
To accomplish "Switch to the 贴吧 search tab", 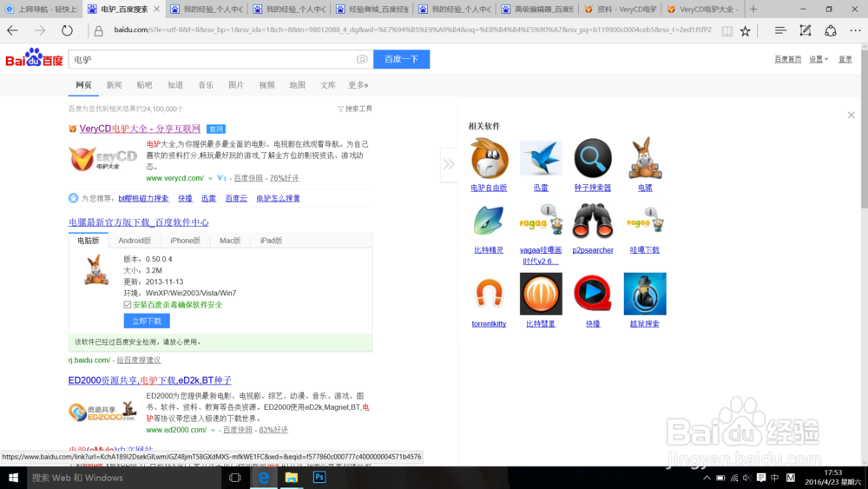I will tap(144, 85).
